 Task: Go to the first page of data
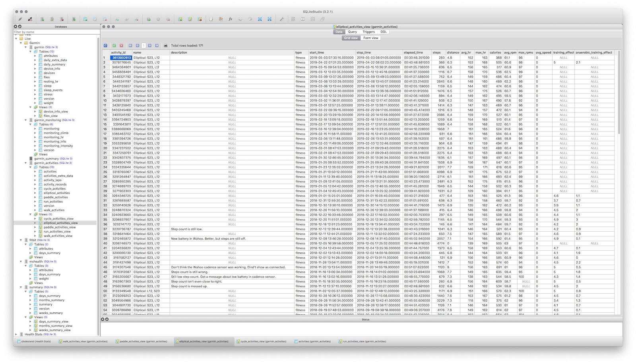pyautogui.click(x=130, y=46)
